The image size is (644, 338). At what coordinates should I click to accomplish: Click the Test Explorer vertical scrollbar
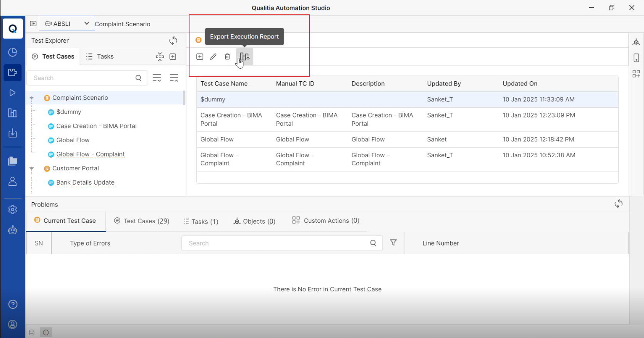pos(184,98)
